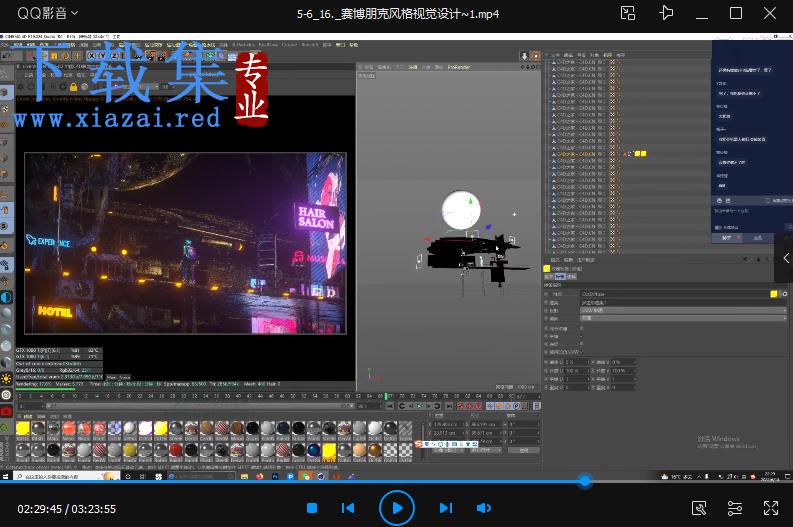
Task: Click the green timeline playhead marker
Action: pyautogui.click(x=386, y=396)
